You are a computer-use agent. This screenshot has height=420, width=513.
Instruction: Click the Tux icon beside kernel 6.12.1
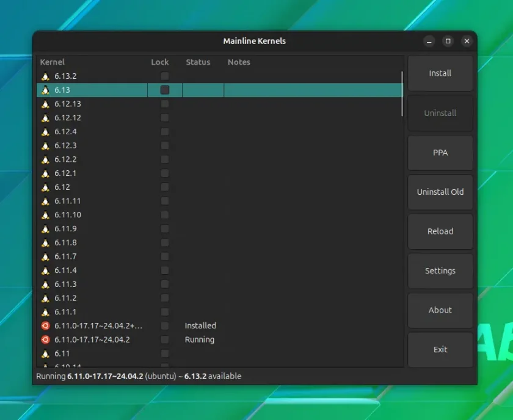tap(45, 173)
